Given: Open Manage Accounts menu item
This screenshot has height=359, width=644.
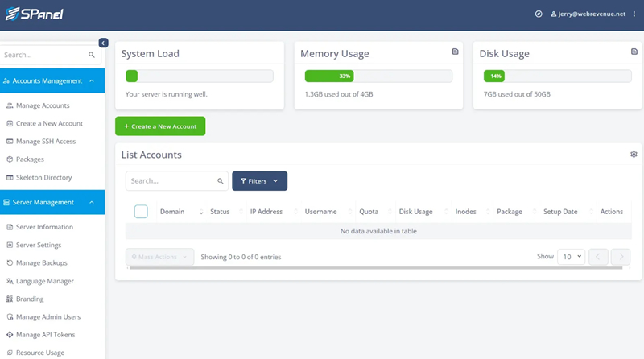Looking at the screenshot, I should [x=43, y=105].
